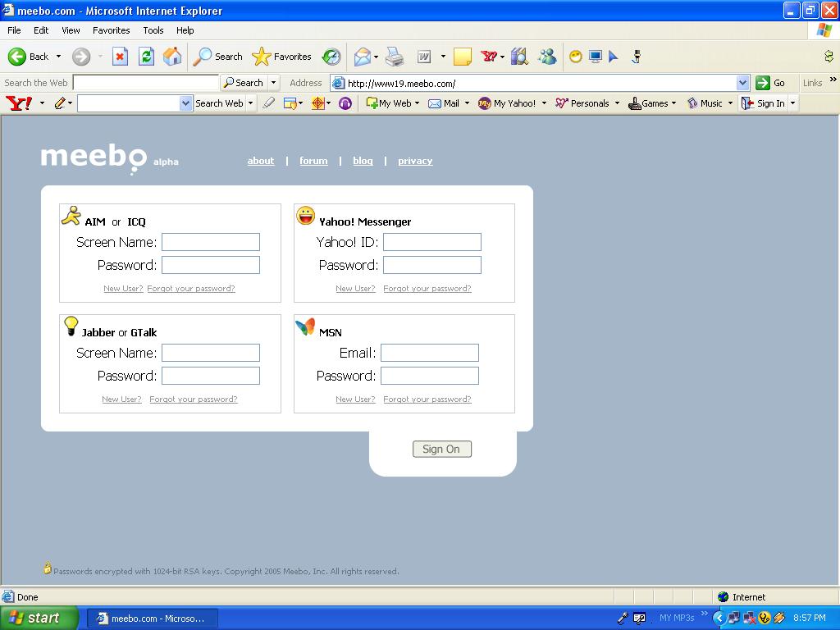The width and height of the screenshot is (840, 630).
Task: Open Research books icon
Action: [519, 57]
